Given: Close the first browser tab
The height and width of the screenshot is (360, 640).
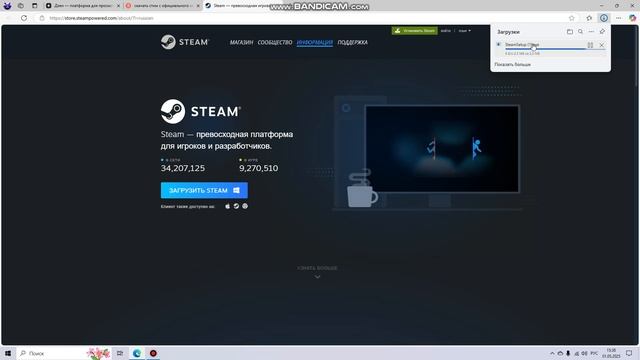Looking at the screenshot, I should (x=118, y=6).
